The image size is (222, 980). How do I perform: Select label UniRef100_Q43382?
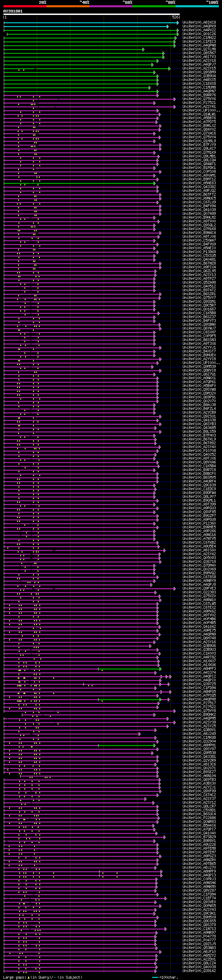tap(199, 187)
